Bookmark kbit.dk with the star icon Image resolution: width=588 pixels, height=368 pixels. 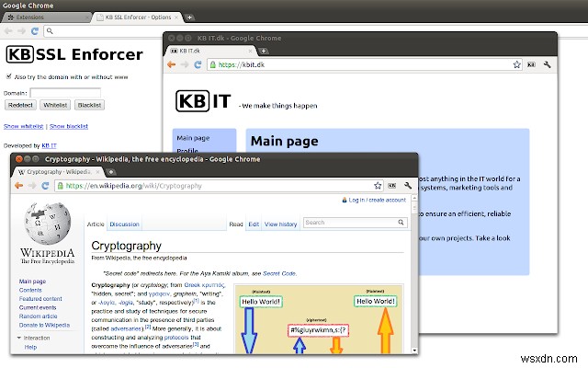coord(517,65)
